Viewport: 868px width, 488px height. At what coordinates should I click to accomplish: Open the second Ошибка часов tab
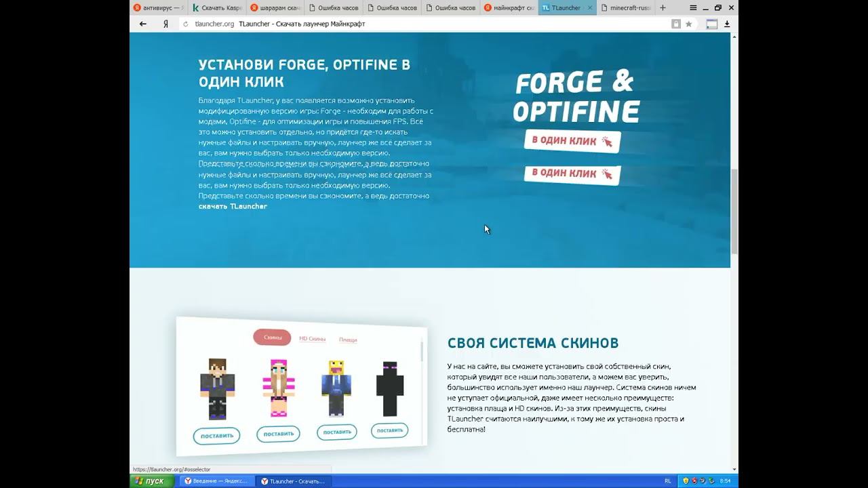[392, 7]
